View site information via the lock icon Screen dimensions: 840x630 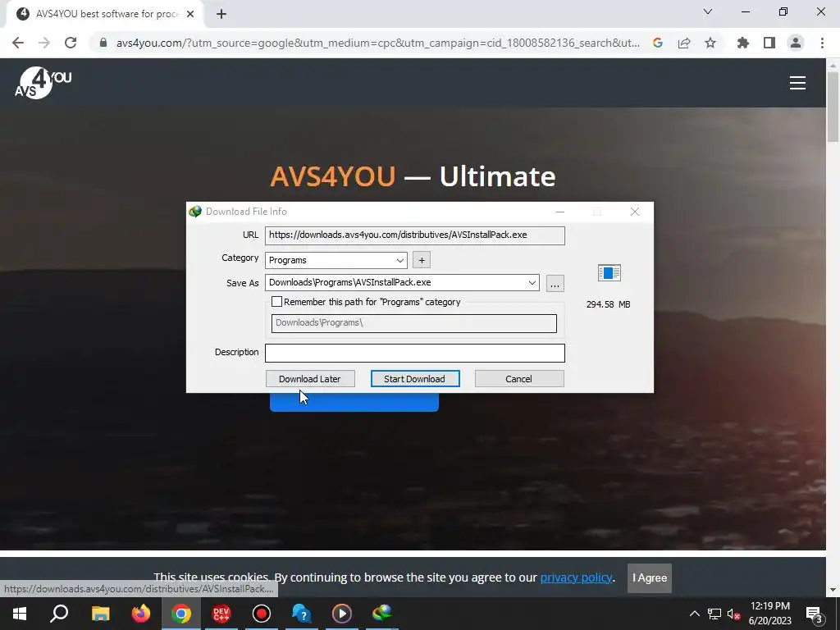tap(103, 43)
